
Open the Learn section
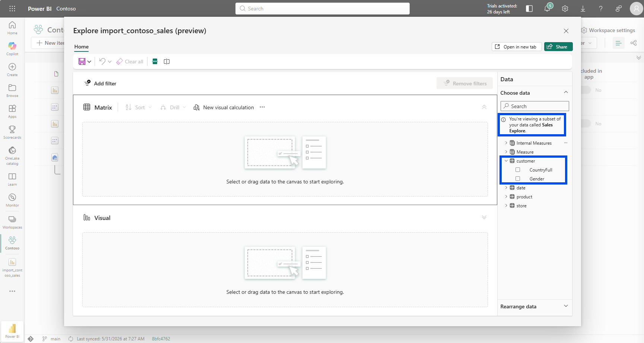12,179
